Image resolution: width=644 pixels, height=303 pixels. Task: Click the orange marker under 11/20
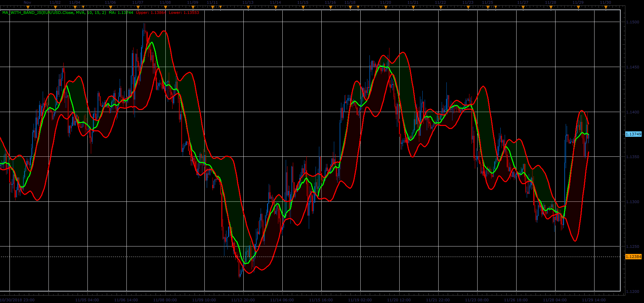385,7
